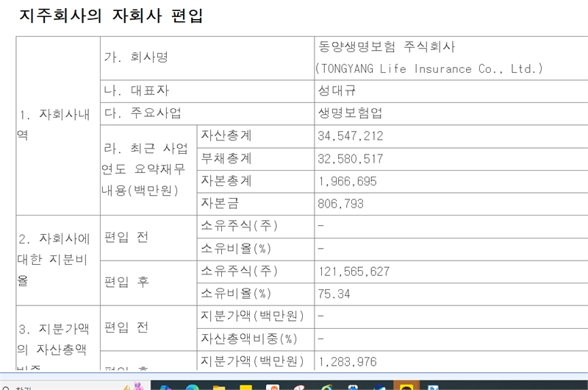Click the 2. 자회사에 대한 지분비율 header cell
Screen dimensions: 588x390
tap(58, 260)
